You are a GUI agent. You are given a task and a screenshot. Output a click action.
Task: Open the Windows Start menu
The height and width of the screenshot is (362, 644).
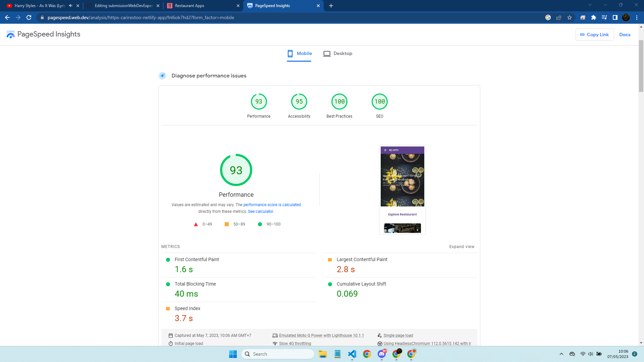click(x=233, y=354)
